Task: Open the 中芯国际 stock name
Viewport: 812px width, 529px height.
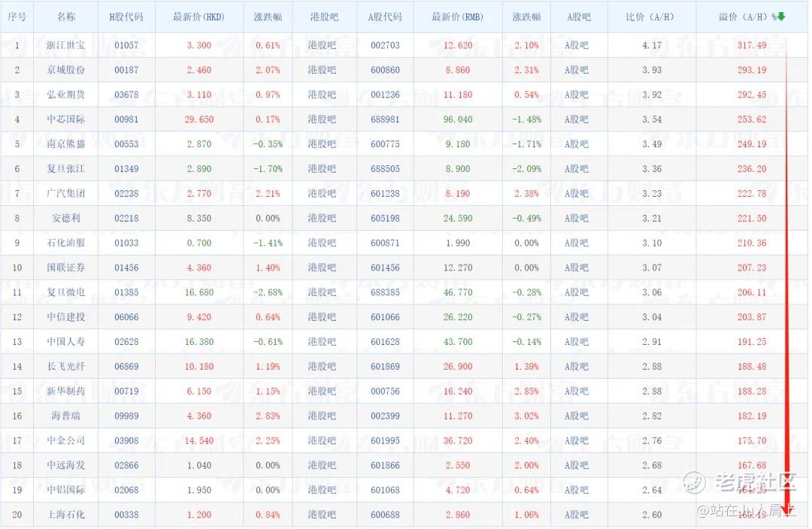Action: pyautogui.click(x=65, y=119)
